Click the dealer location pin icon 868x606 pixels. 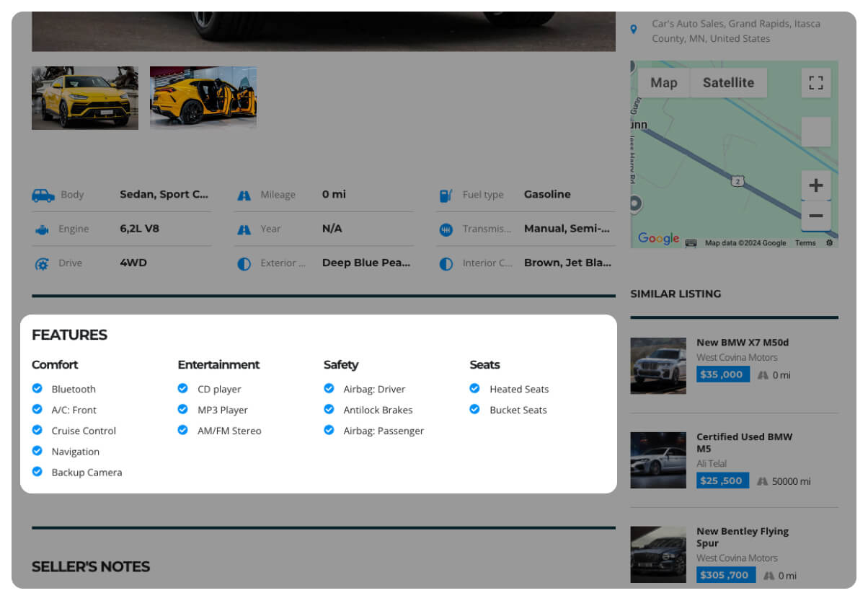click(x=634, y=30)
